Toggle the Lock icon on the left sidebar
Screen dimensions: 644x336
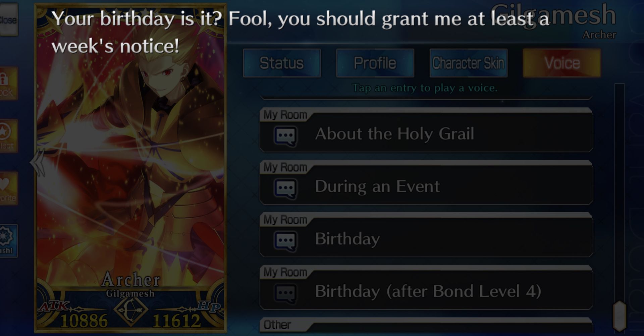(x=8, y=83)
